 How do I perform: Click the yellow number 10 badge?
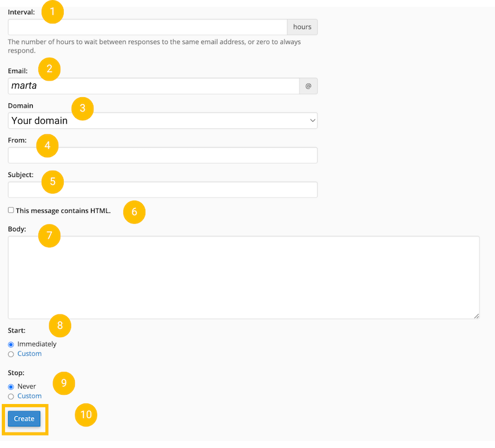86,415
